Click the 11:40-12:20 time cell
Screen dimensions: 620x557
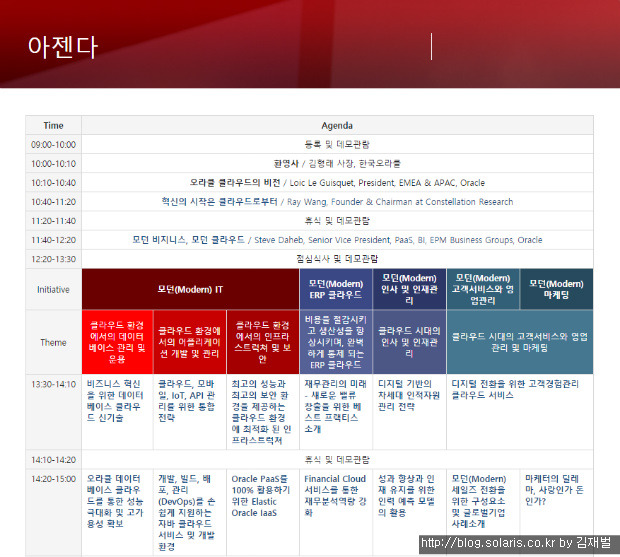(x=53, y=240)
